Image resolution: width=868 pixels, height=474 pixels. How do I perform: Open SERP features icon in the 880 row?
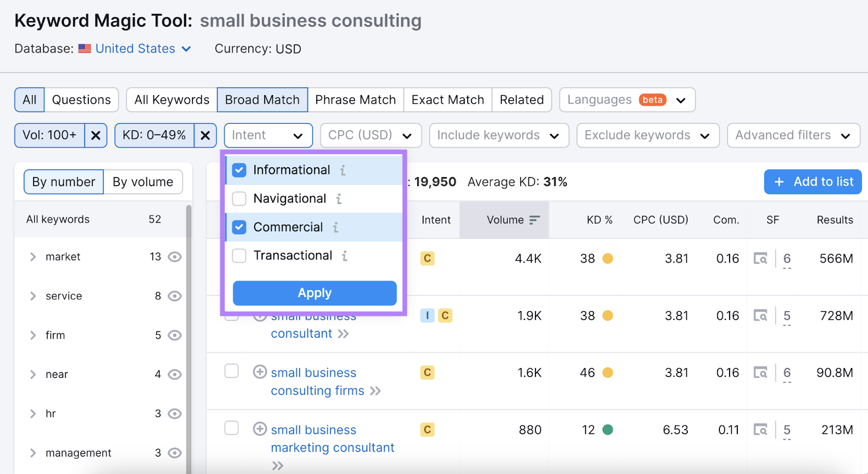tap(761, 429)
